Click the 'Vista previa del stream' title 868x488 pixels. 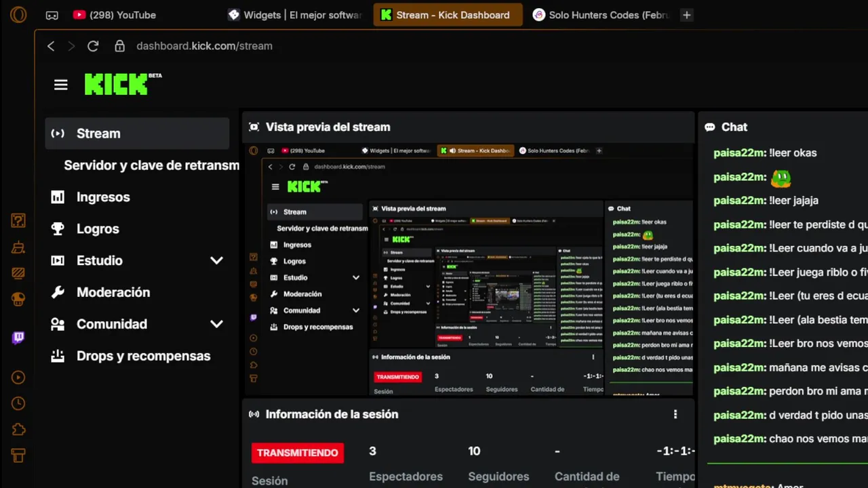click(328, 127)
